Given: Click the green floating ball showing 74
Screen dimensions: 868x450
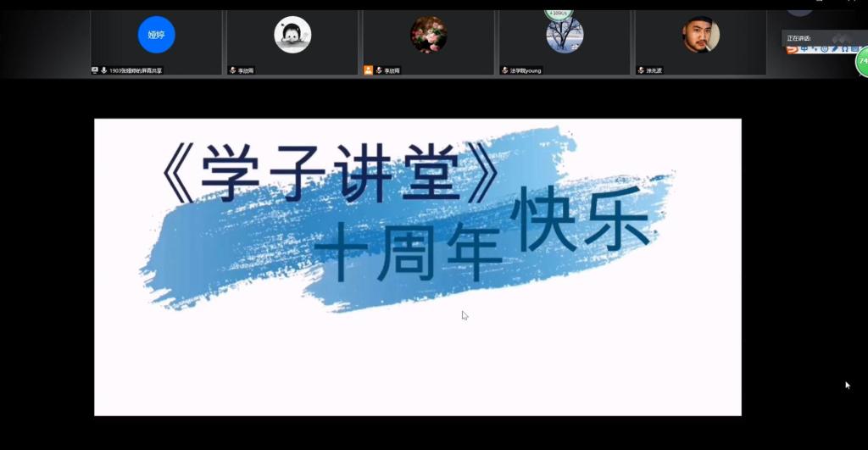Looking at the screenshot, I should click(861, 60).
